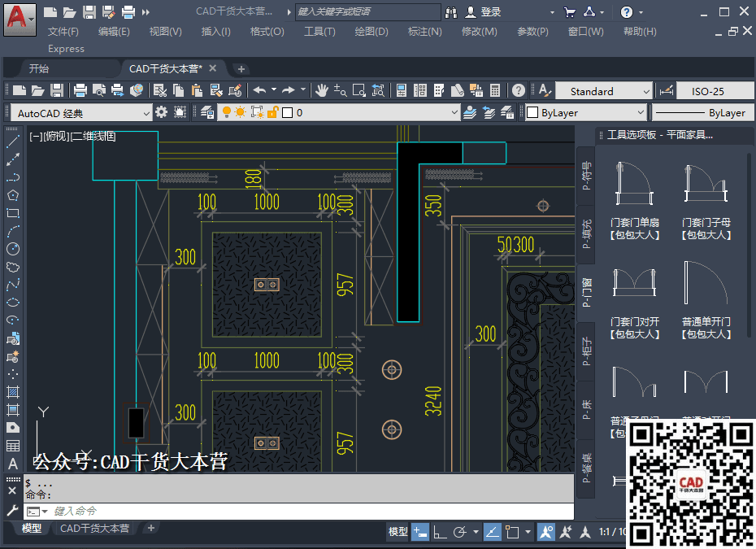Viewport: 756px width, 549px height.
Task: Click the 模型 layout tab at bottom
Action: (32, 528)
